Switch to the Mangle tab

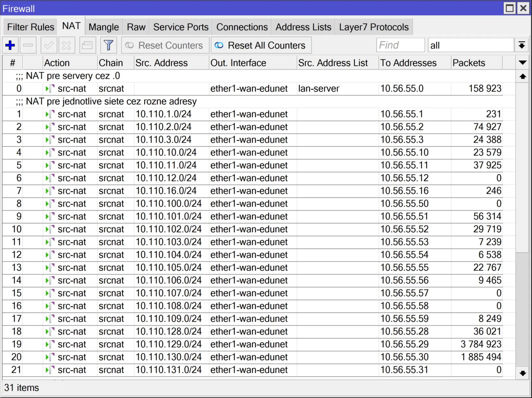coord(103,27)
